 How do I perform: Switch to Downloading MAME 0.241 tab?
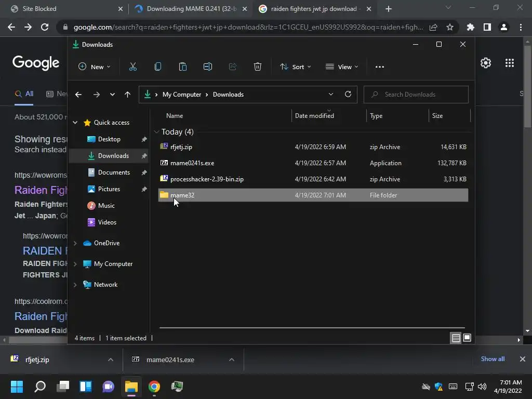[x=191, y=9]
